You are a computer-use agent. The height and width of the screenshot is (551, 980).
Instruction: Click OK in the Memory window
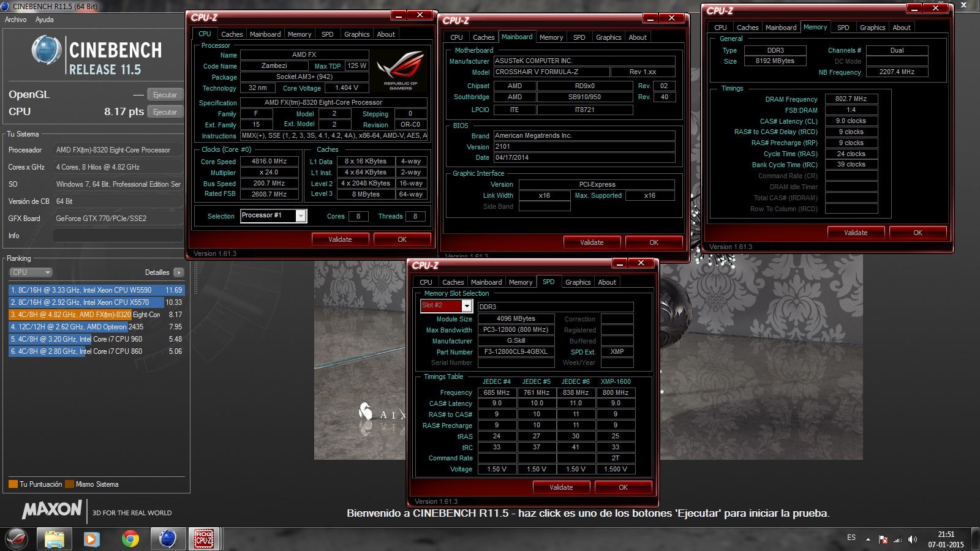point(918,233)
